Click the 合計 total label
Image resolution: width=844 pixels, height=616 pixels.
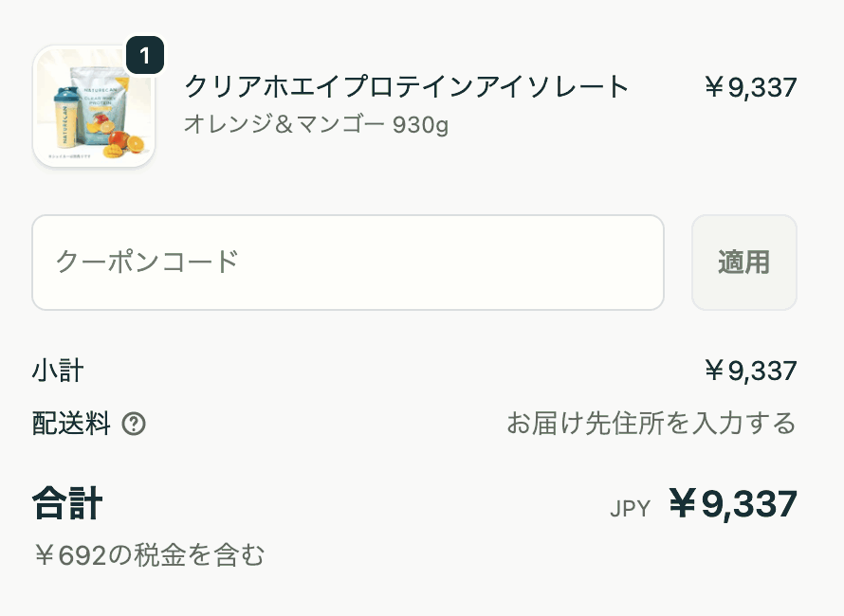point(66,505)
